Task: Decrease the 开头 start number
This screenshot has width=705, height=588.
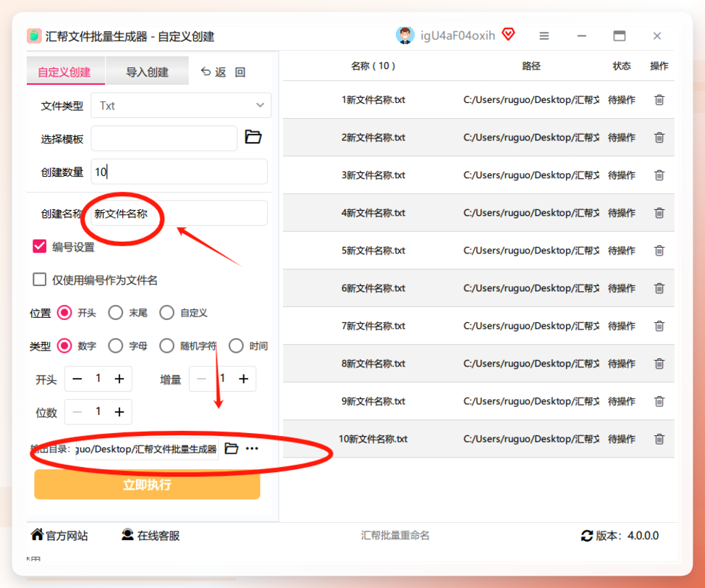Action: [77, 379]
